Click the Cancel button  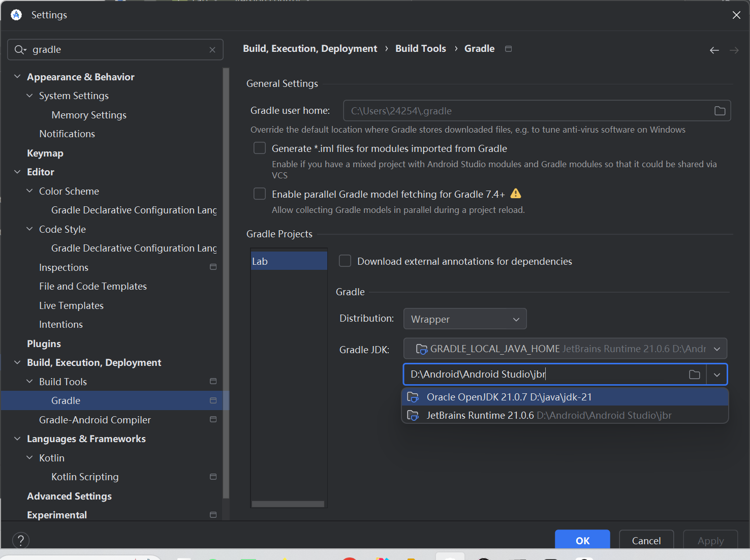click(646, 540)
